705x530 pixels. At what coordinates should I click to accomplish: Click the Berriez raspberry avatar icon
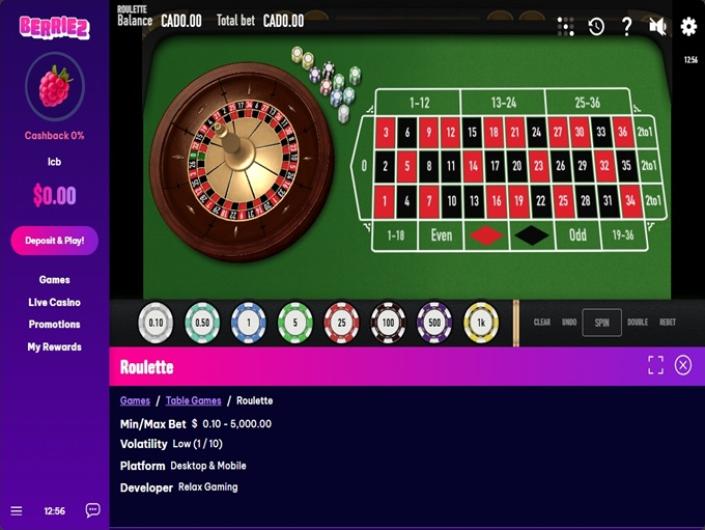point(55,86)
